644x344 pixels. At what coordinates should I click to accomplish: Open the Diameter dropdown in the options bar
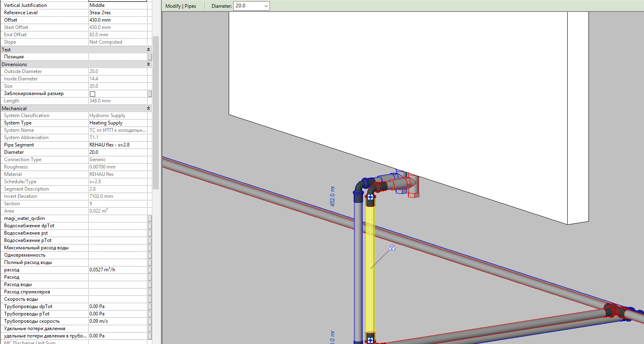tap(266, 6)
